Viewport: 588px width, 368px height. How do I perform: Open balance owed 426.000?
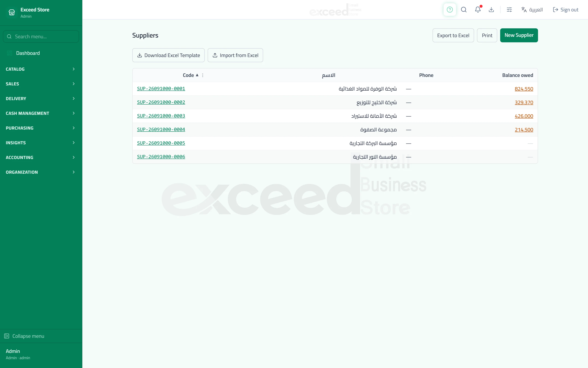point(524,116)
